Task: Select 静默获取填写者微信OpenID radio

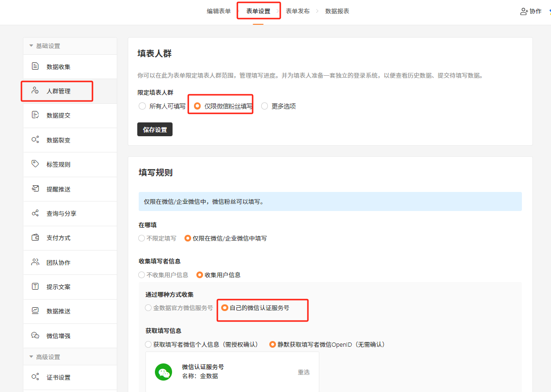Action: 272,344
